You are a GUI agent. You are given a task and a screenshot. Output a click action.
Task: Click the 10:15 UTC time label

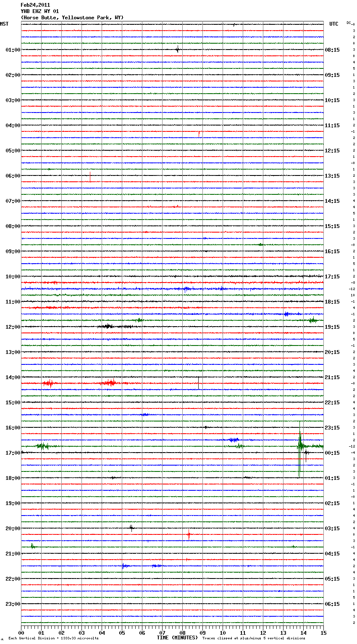(332, 100)
